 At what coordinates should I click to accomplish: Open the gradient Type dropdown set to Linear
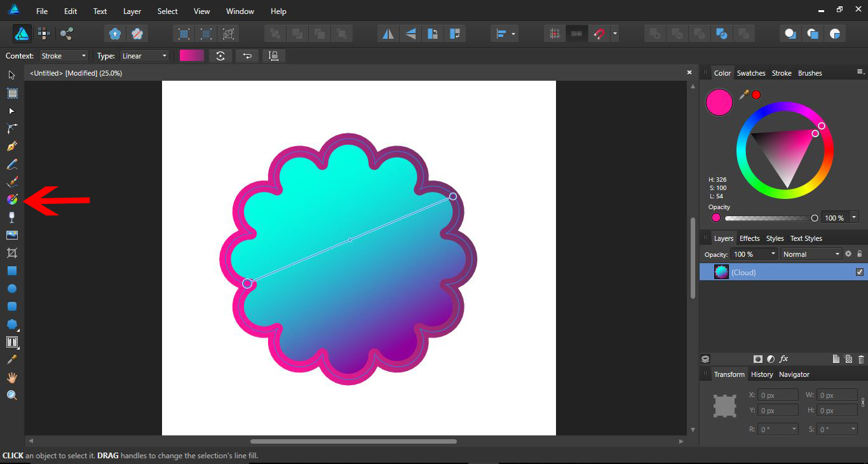(x=144, y=56)
